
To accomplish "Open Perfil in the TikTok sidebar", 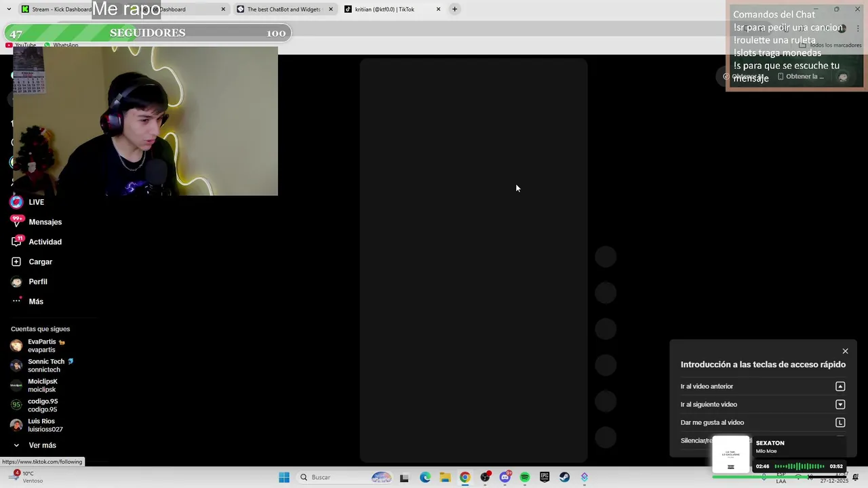I will click(29, 281).
